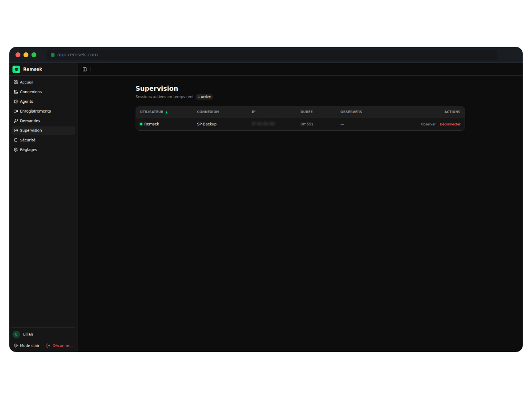This screenshot has height=399, width=532.
Task: Observe the Remsek session
Action: point(428,124)
